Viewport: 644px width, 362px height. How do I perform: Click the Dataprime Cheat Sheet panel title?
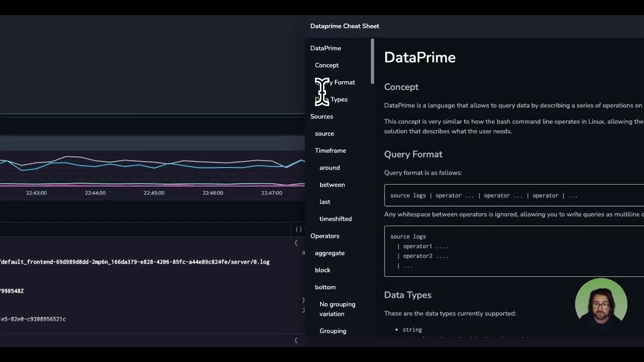pyautogui.click(x=345, y=26)
